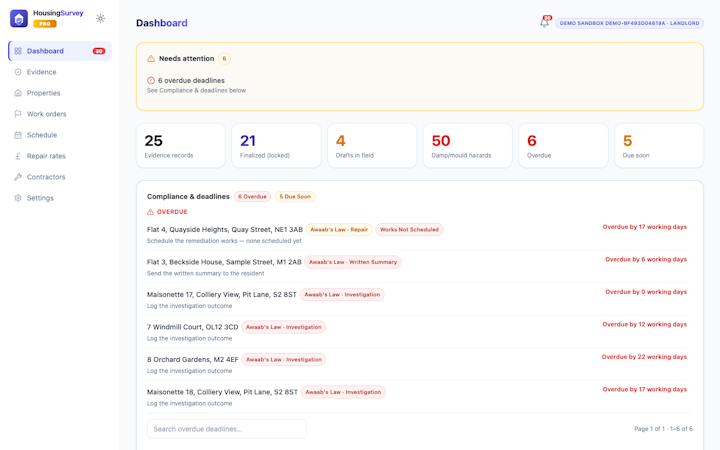The width and height of the screenshot is (720, 450).
Task: Open 8 Orchard Gardens, M2 4EF row
Action: (x=419, y=365)
